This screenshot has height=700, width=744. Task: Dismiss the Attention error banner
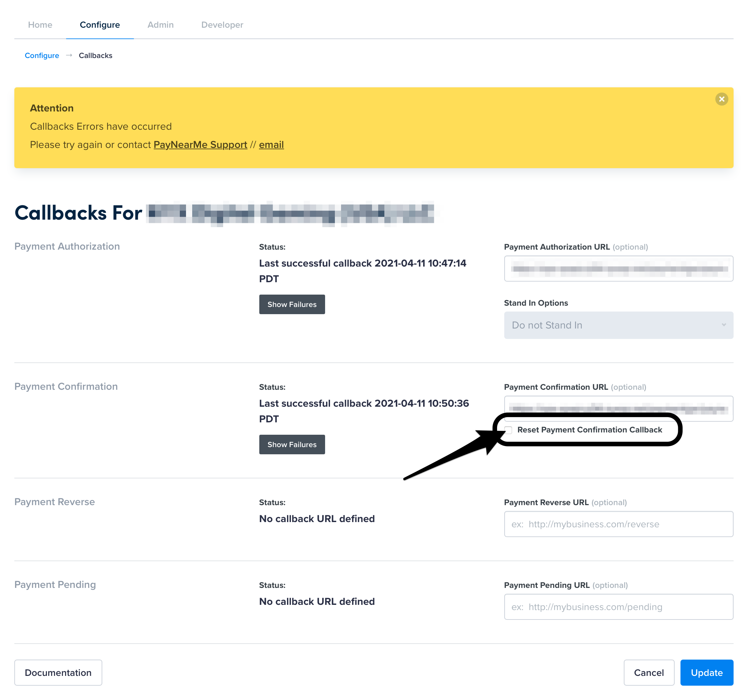722,99
